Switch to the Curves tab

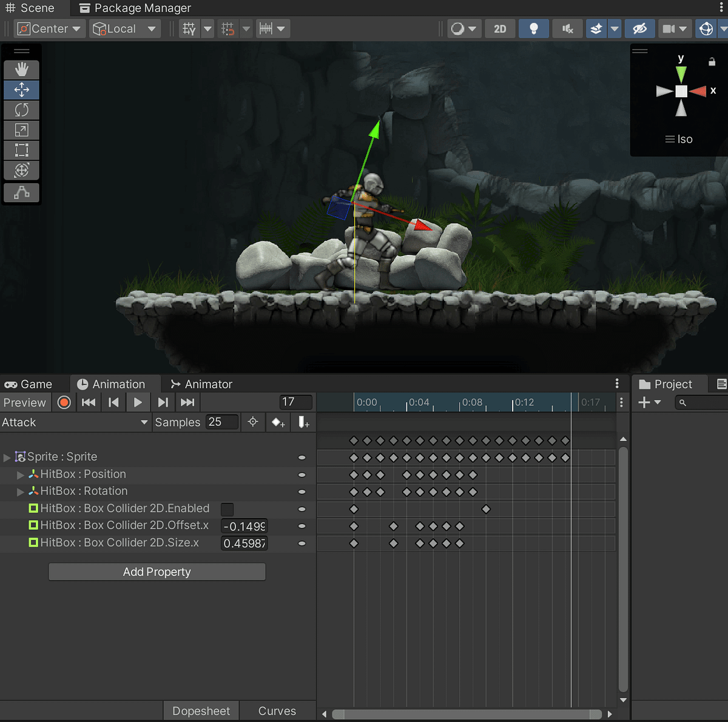click(x=277, y=710)
